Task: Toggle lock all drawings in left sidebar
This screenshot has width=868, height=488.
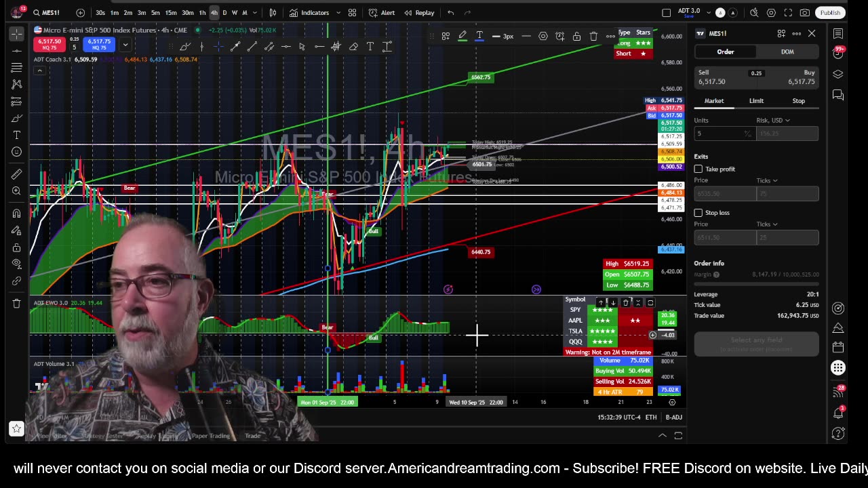Action: coord(17,247)
